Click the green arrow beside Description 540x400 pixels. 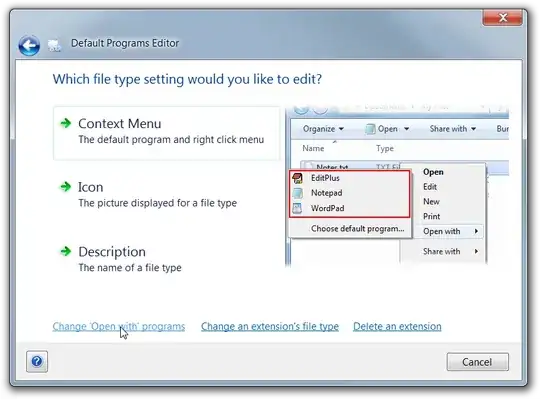click(65, 251)
